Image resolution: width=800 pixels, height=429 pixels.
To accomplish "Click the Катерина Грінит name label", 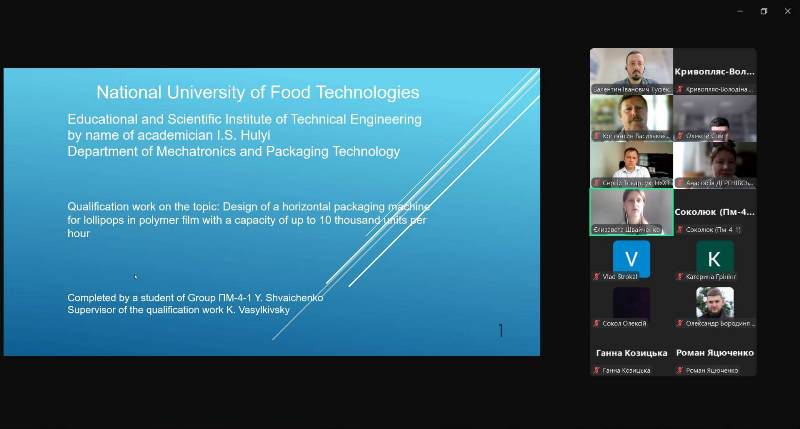I will (710, 276).
